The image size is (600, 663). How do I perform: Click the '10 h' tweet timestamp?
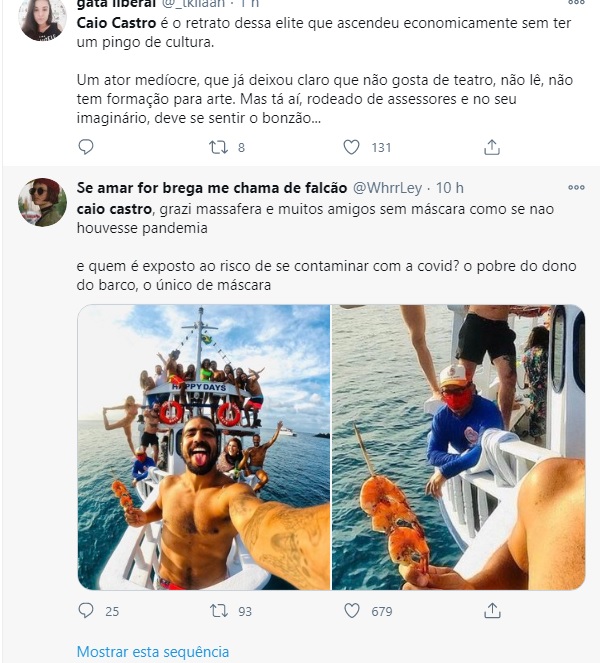point(450,188)
